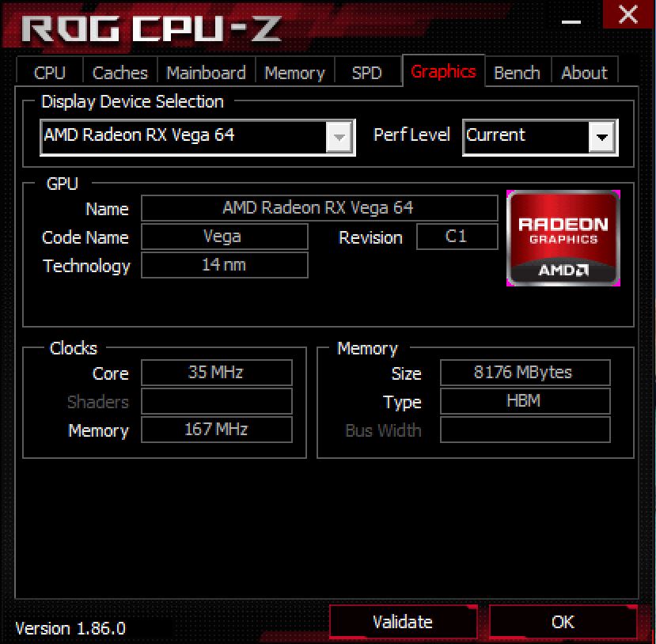
Task: Click the GPU Name field
Action: pyautogui.click(x=319, y=208)
